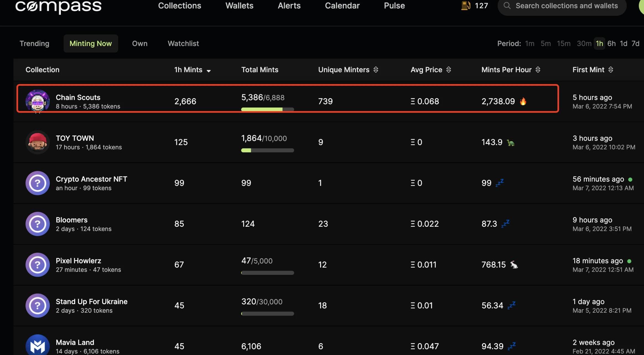This screenshot has height=355, width=644.
Task: Open the Chain Scouts avatar thumbnail
Action: point(38,101)
